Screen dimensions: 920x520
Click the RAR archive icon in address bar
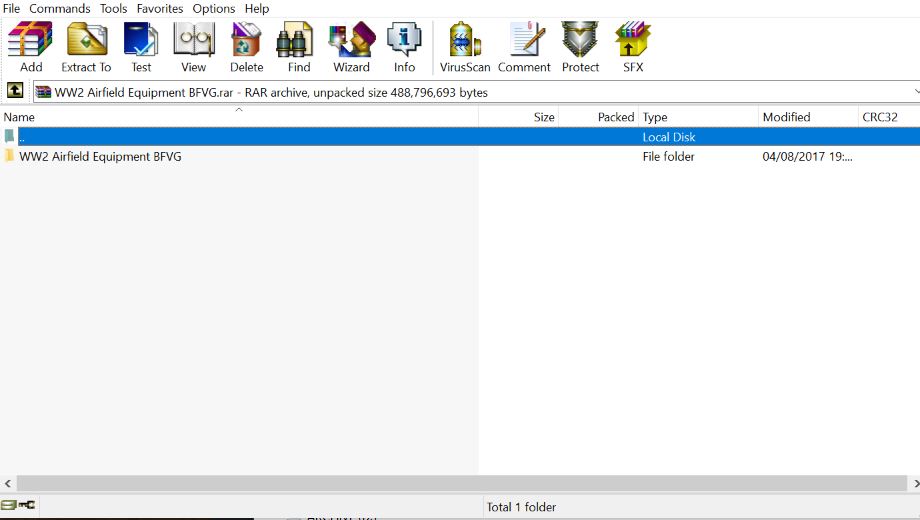(x=43, y=92)
